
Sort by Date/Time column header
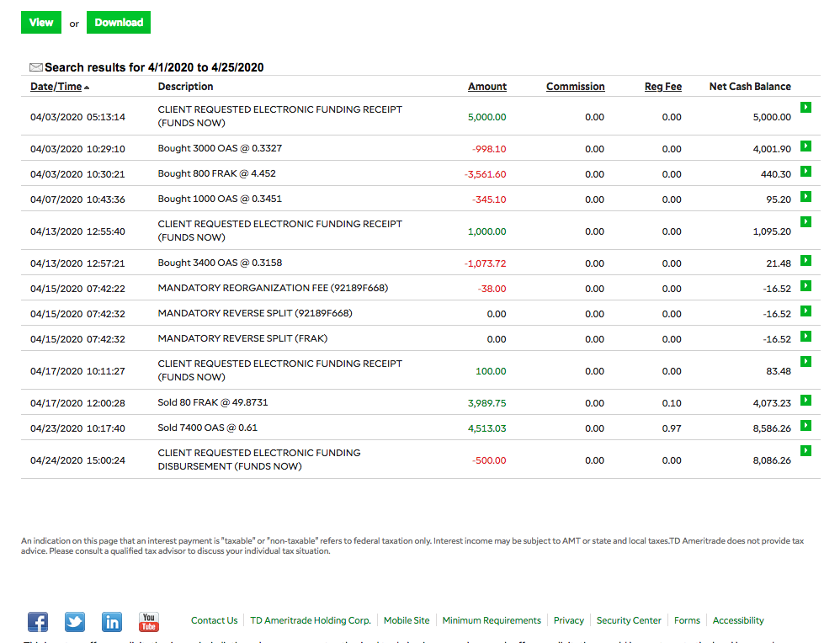56,87
